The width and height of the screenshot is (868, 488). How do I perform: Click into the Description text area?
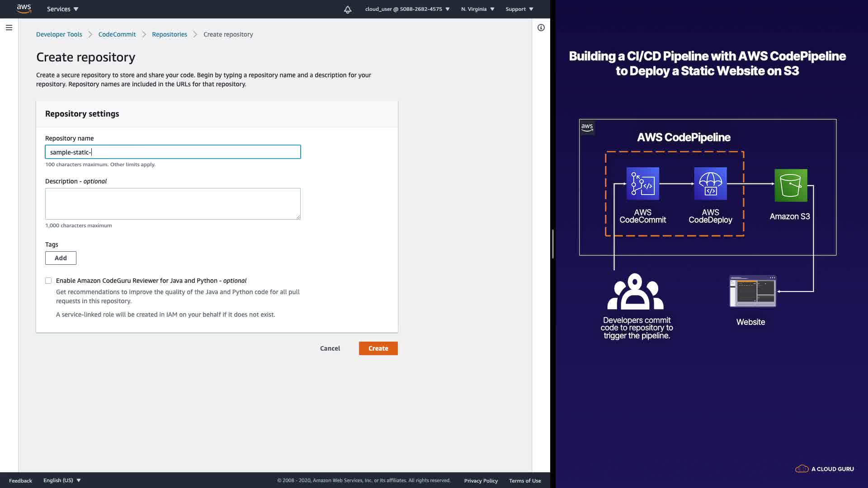(173, 204)
